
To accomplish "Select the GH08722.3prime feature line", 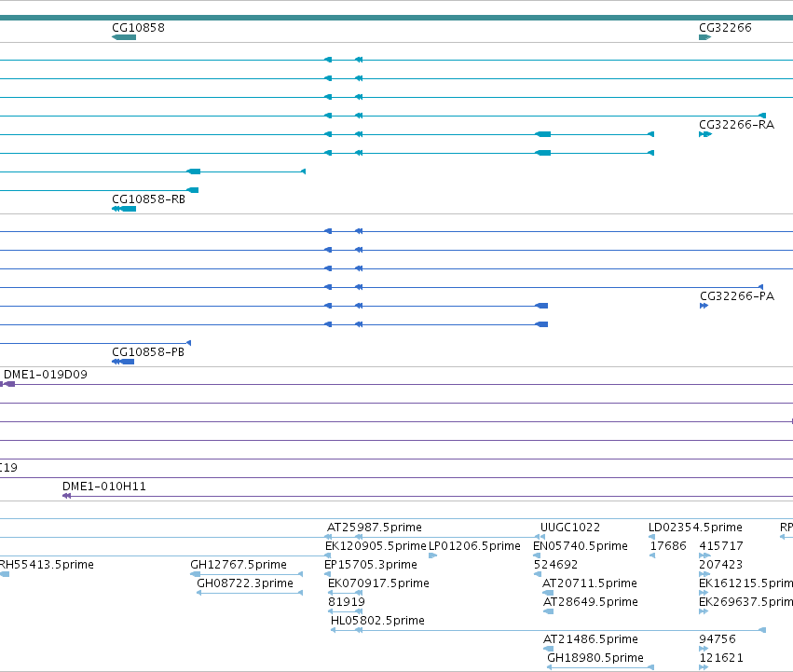I will pyautogui.click(x=250, y=593).
